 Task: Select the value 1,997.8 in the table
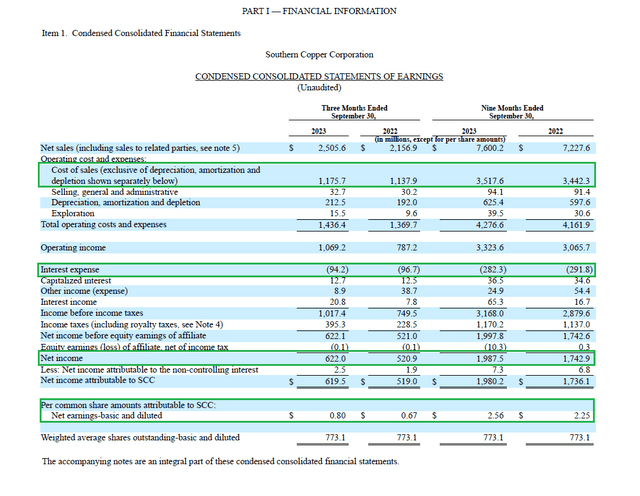pyautogui.click(x=490, y=336)
